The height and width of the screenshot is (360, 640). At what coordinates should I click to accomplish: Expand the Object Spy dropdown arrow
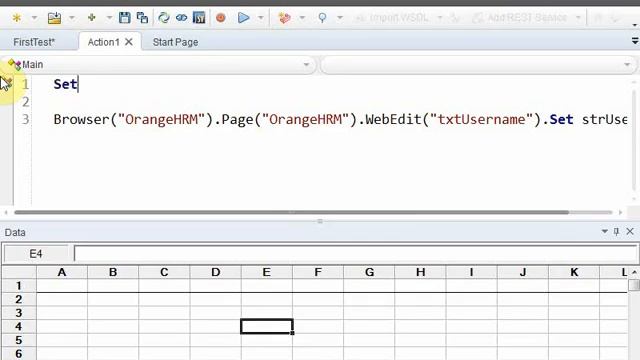point(340,18)
